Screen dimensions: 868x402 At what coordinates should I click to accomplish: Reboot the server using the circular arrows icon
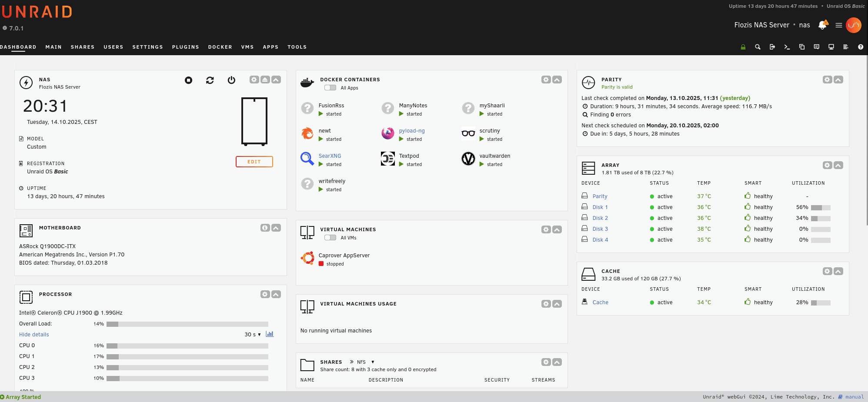[x=210, y=80]
